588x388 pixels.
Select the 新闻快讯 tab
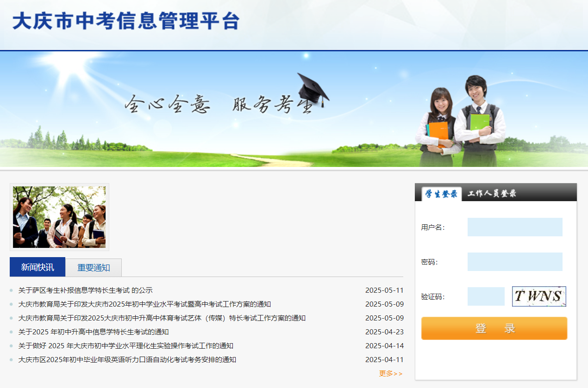coord(38,267)
